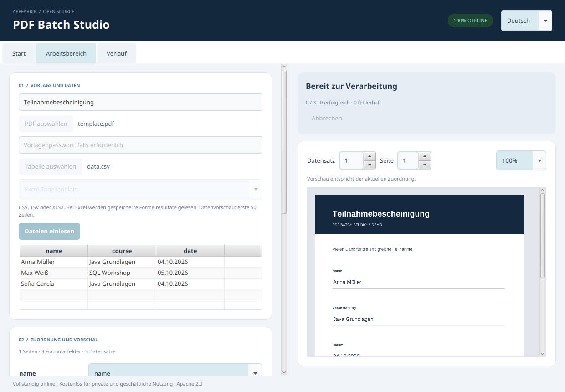Viewport: 565px width, 392px height.
Task: Click the preview scrollbar thumb
Action: coord(542,235)
